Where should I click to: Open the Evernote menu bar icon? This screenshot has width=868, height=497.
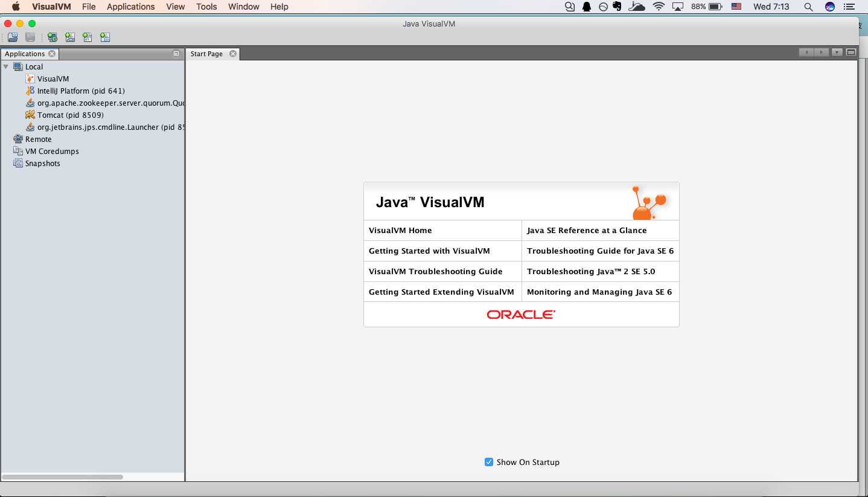coord(617,7)
